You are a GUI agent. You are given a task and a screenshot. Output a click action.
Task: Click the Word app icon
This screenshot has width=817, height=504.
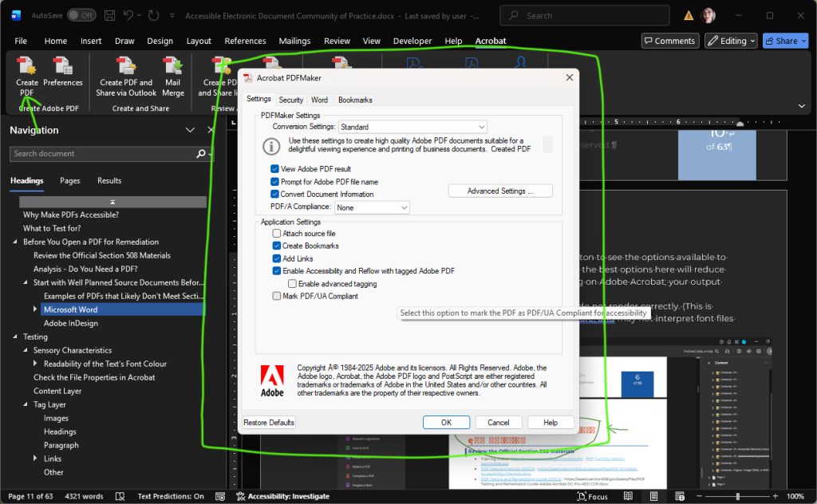16,16
